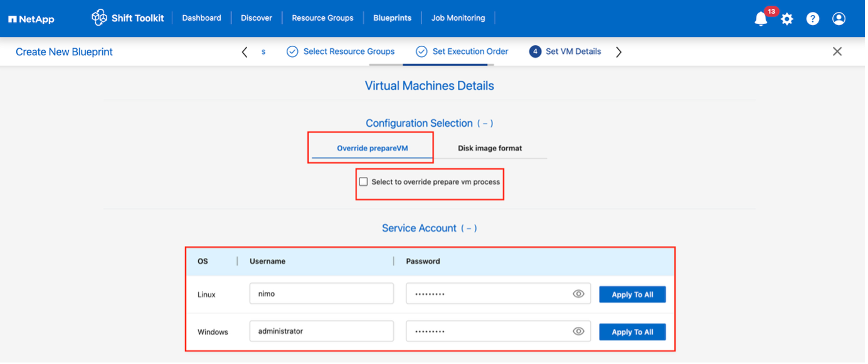
Task: Click the help question mark icon
Action: [812, 18]
